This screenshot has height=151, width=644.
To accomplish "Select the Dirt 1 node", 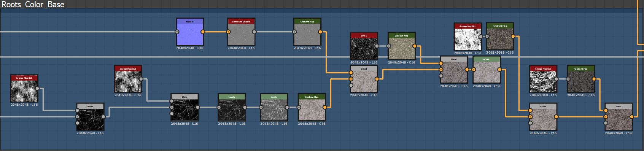I will tap(364, 46).
